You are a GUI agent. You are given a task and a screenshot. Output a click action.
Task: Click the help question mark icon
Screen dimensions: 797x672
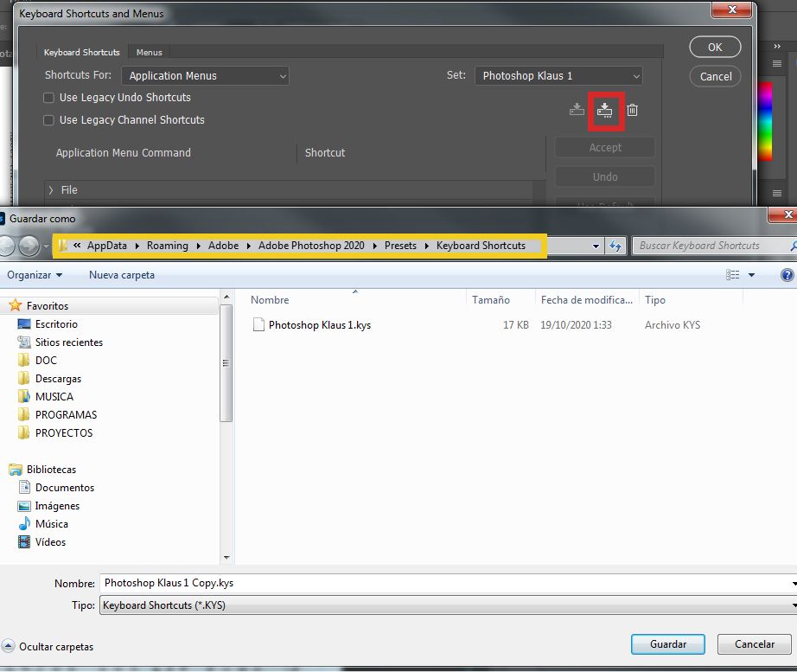coord(787,275)
